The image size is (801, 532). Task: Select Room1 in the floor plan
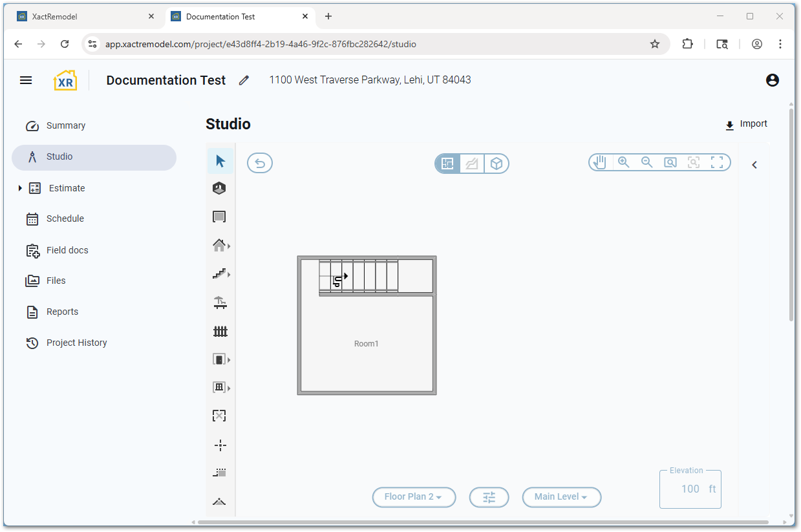367,344
